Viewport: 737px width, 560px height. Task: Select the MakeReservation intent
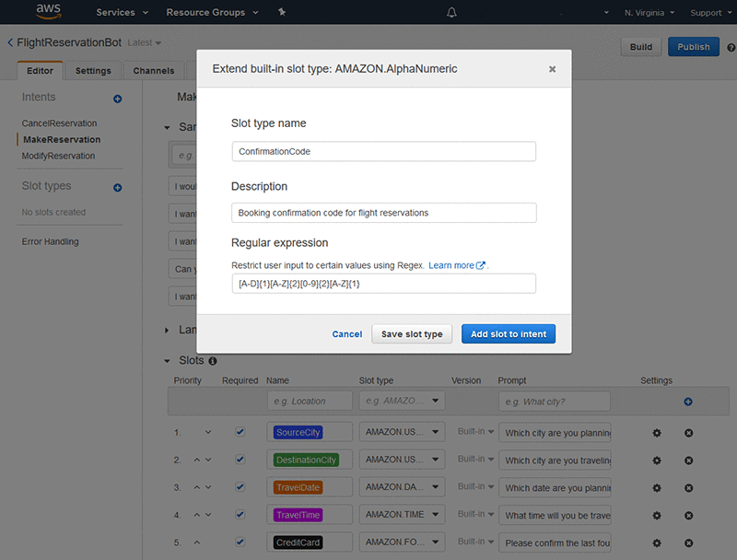[x=62, y=139]
